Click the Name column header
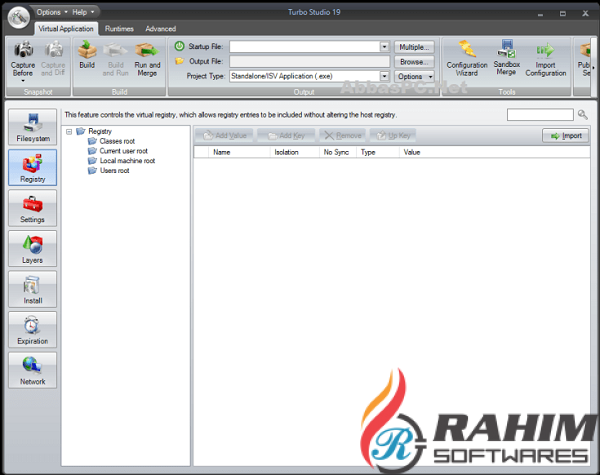Screen dimensions: 600x475 pos(239,152)
